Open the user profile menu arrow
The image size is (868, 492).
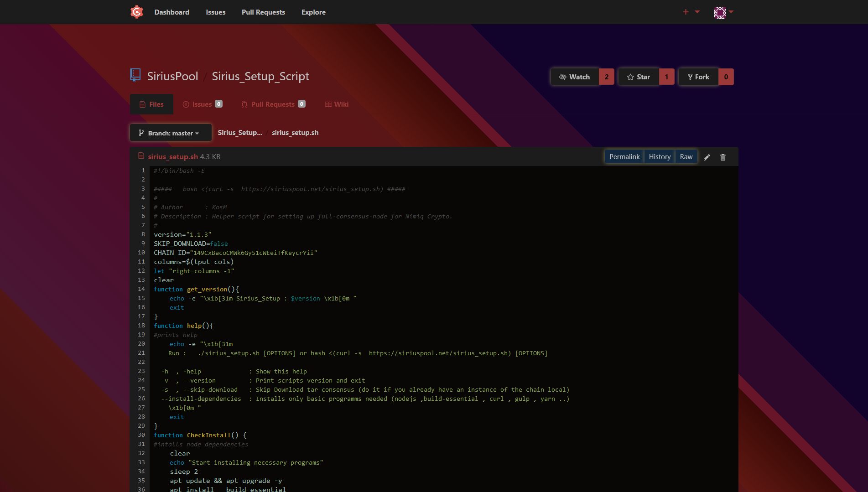(731, 12)
